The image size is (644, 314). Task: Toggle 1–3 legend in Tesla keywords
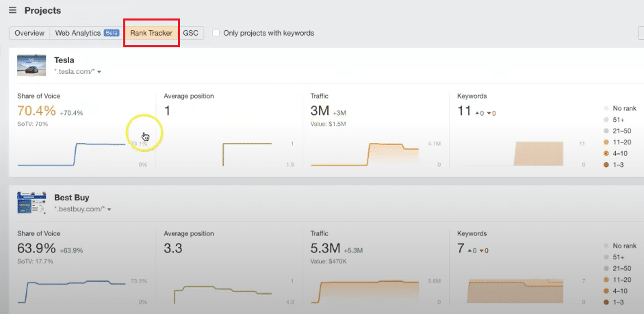pos(614,165)
